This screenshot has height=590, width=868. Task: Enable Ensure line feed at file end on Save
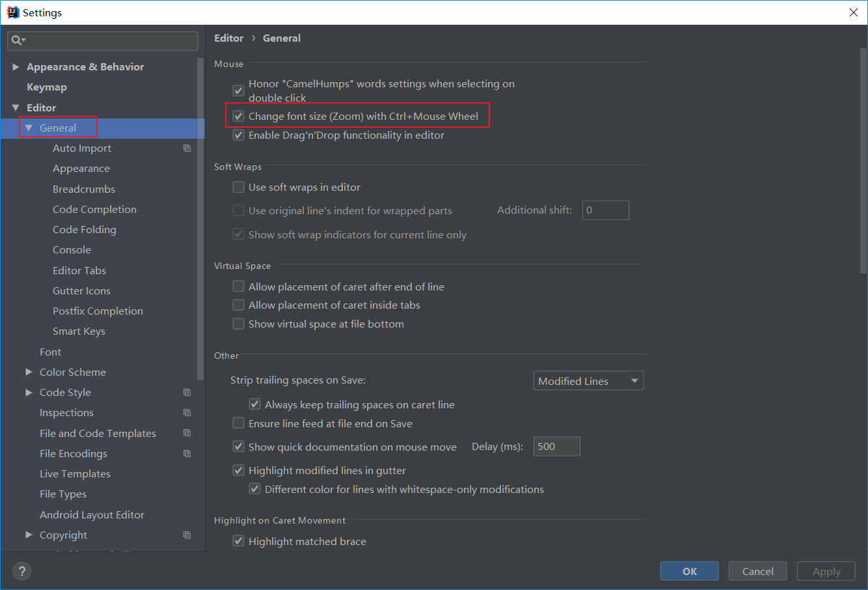239,424
